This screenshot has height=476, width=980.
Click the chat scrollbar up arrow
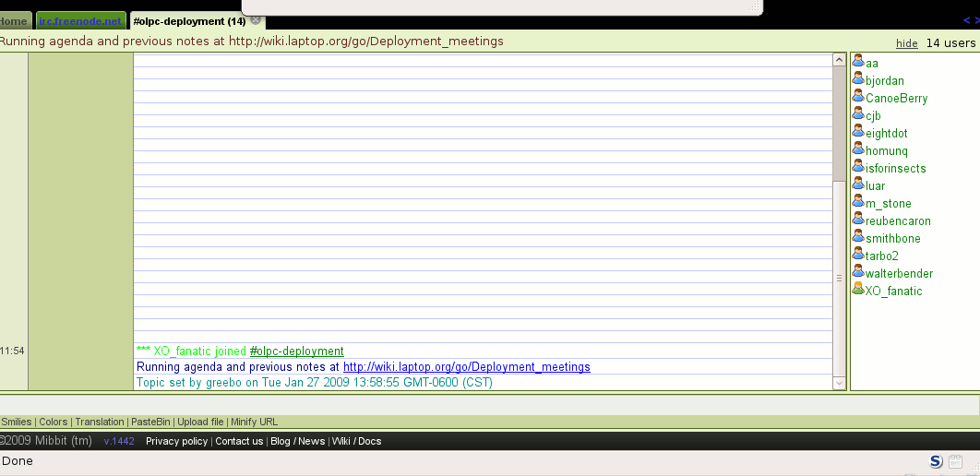click(x=840, y=60)
